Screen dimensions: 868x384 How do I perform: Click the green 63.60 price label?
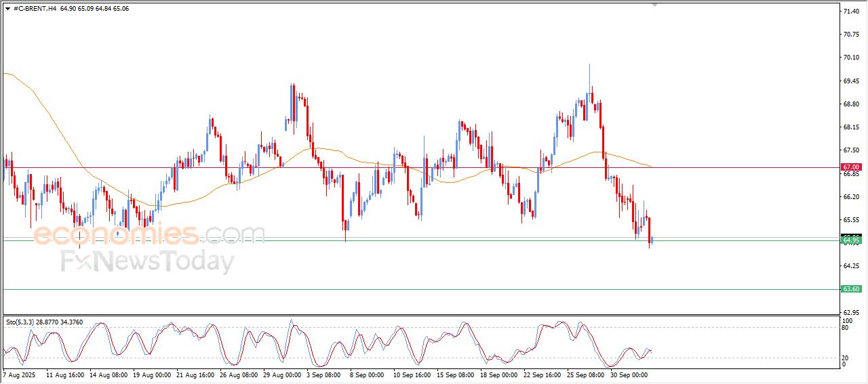(851, 289)
